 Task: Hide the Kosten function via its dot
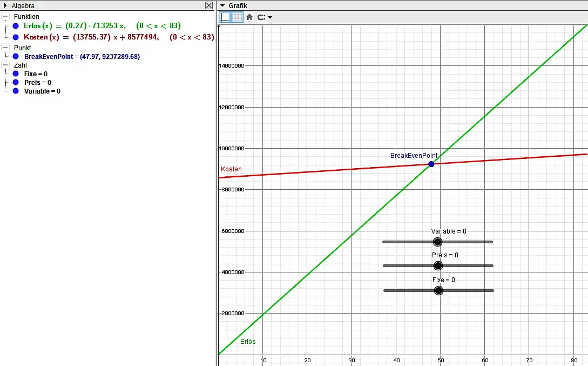click(16, 37)
